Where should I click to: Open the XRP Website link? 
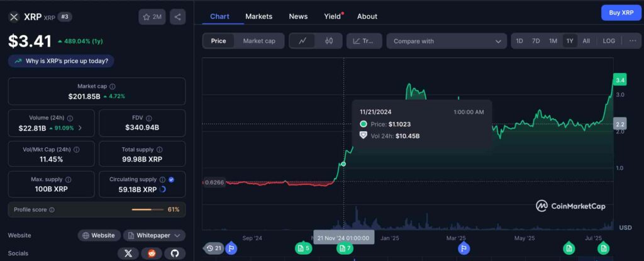(x=99, y=235)
